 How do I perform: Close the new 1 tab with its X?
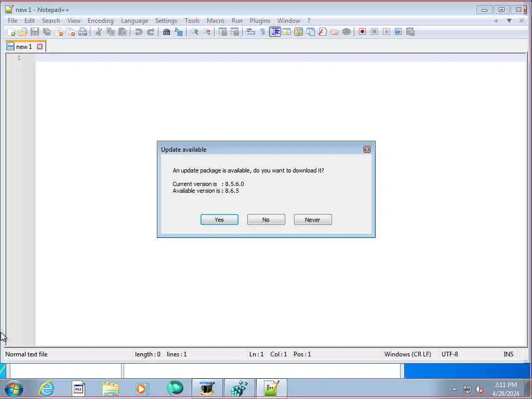pos(39,46)
